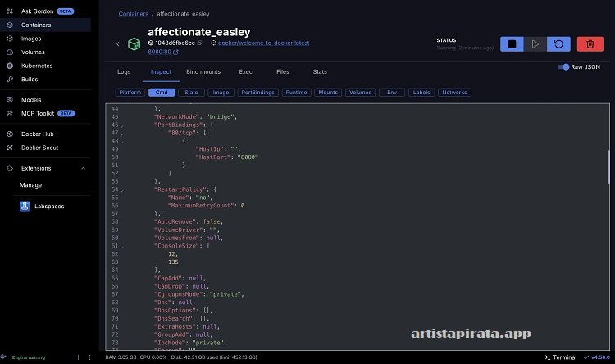Jump to the Volumes section chip
Screen dimensions: 615x364
360,93
